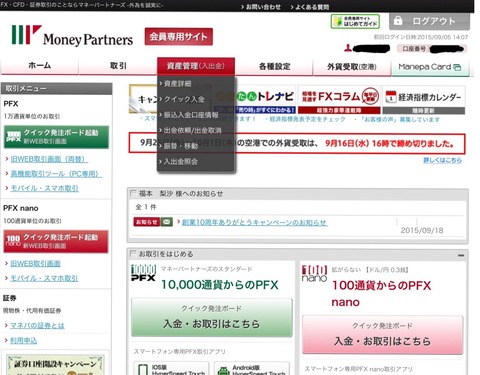Image resolution: width=480 pixels, height=375 pixels.
Task: Click the 証券口座開設キャンペーン banner
Action: point(55,365)
